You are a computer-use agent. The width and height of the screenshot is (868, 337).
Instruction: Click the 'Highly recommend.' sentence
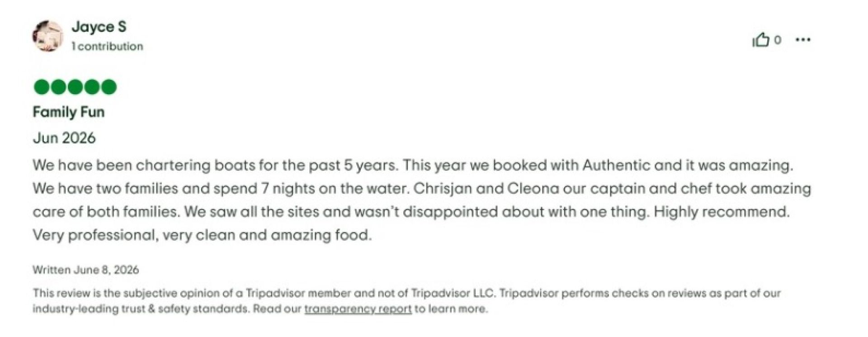722,212
